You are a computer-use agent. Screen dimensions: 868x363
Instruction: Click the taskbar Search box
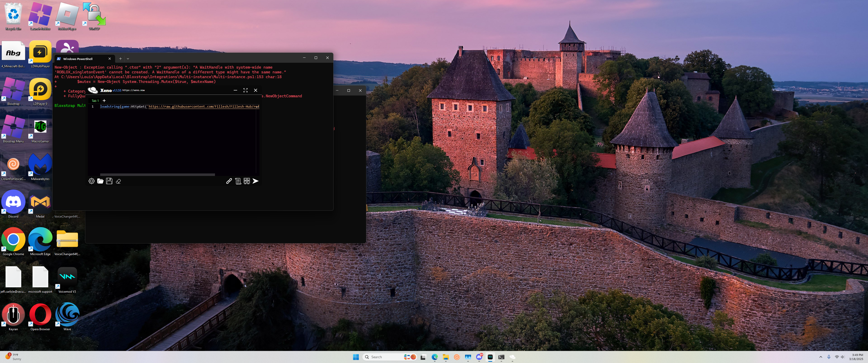[x=390, y=357]
